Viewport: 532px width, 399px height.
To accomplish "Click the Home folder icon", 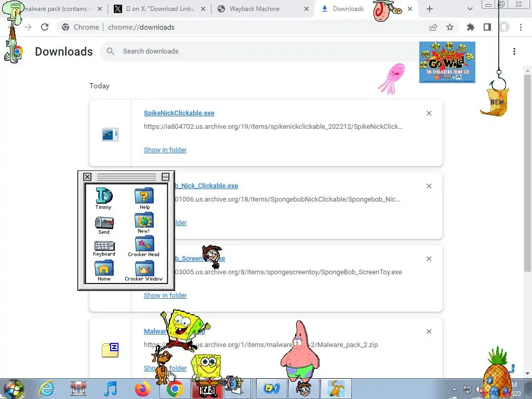I will pyautogui.click(x=104, y=270).
